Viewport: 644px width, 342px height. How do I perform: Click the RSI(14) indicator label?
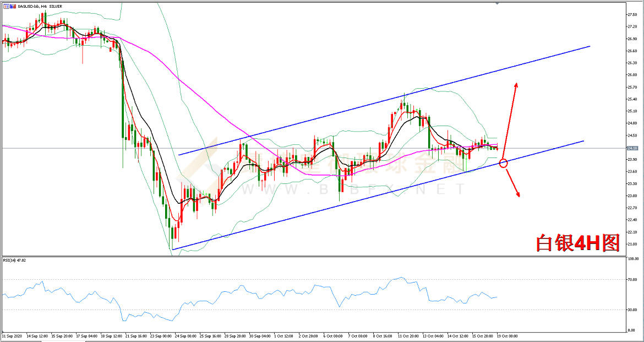(14, 260)
